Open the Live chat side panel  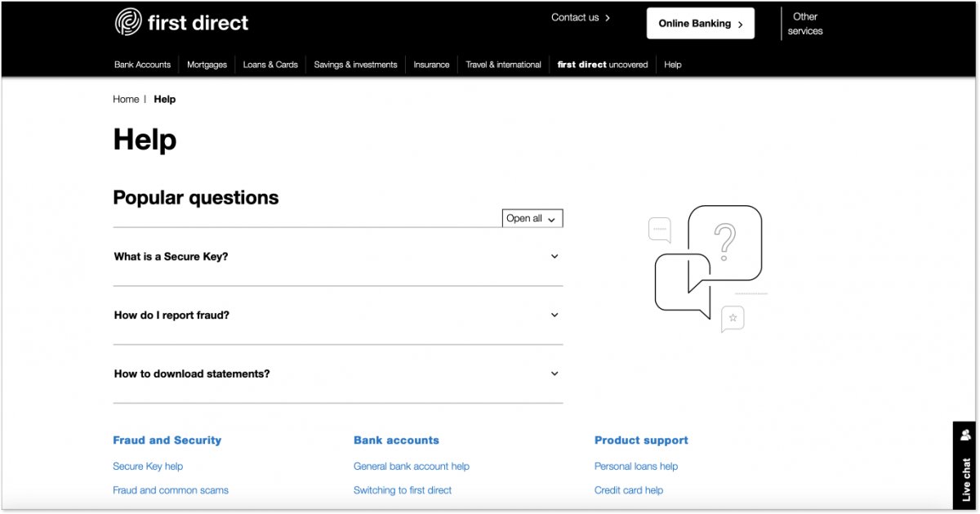[965, 467]
